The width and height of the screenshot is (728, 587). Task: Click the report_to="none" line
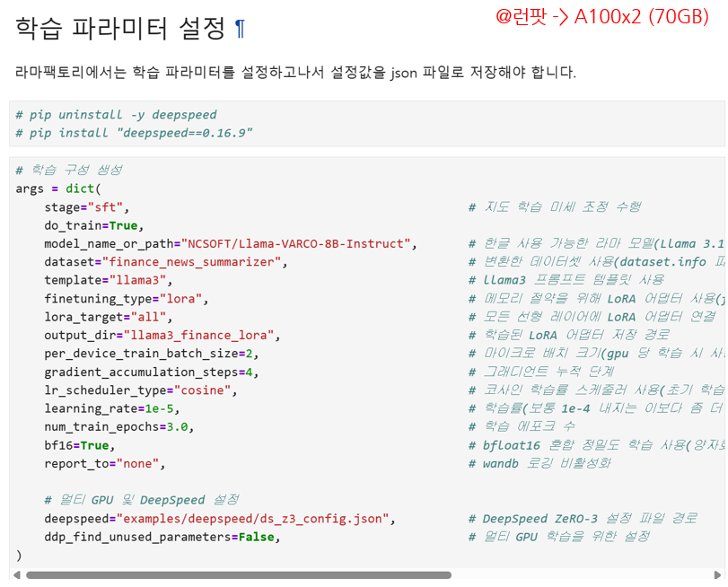(104, 463)
